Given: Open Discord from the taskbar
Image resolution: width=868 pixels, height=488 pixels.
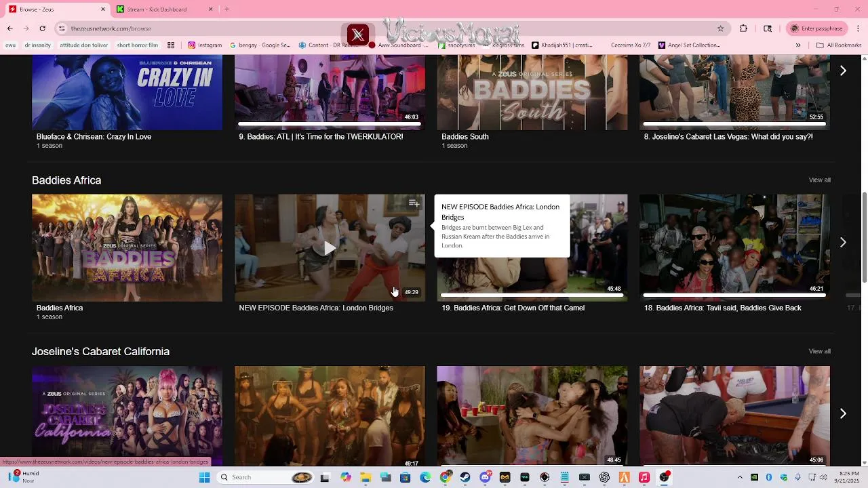Looking at the screenshot, I should point(485,477).
